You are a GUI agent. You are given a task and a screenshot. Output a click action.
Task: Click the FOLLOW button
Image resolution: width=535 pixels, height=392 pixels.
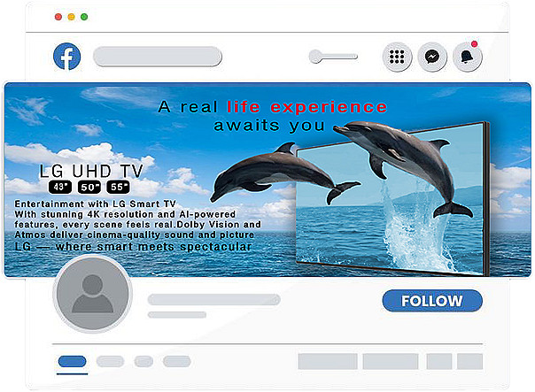click(432, 301)
